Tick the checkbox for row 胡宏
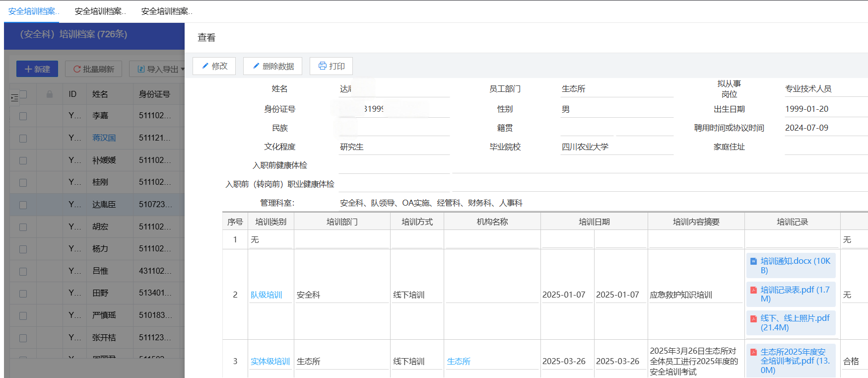Image resolution: width=868 pixels, height=378 pixels. 23,227
